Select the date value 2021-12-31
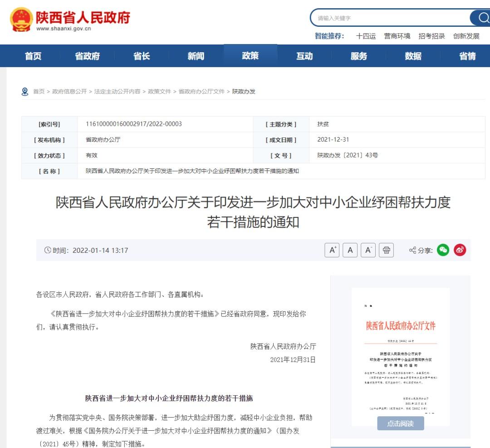The height and width of the screenshot is (448, 490). 333,139
